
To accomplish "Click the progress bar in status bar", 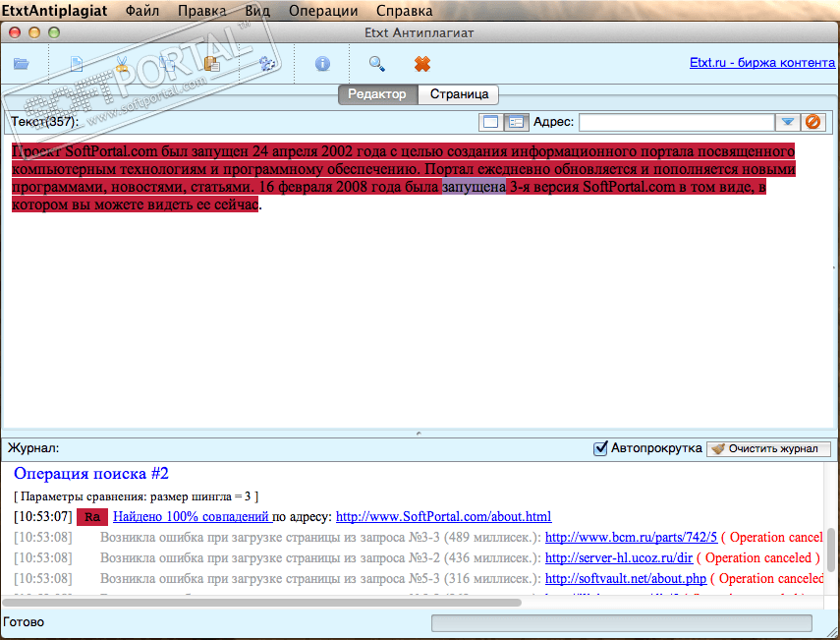I will (622, 623).
